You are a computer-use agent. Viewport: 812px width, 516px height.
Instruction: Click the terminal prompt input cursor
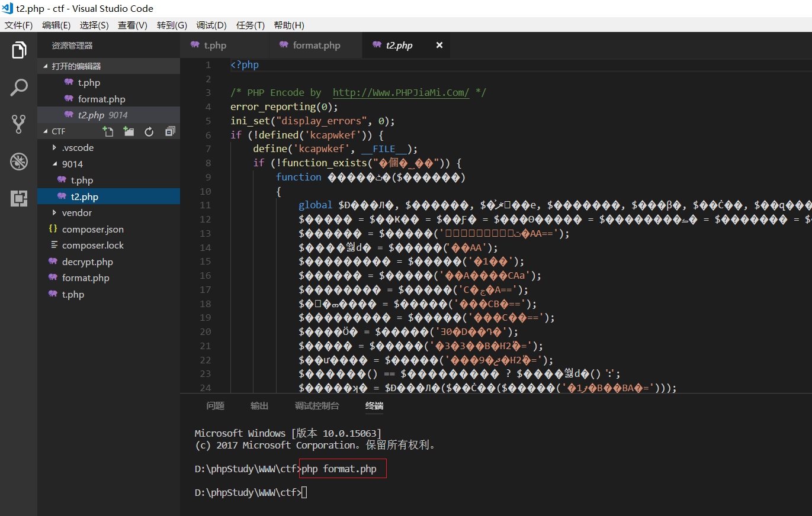(x=304, y=492)
